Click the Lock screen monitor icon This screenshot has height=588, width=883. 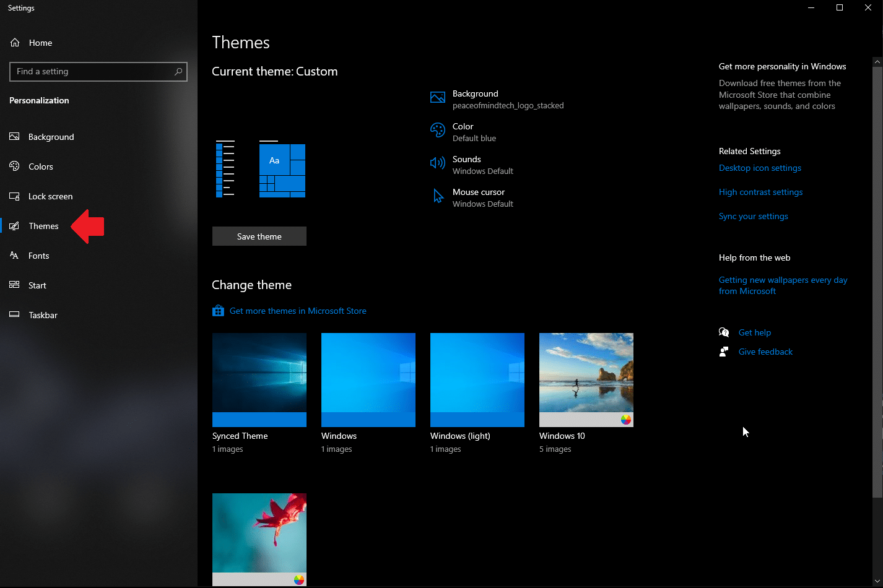(x=14, y=196)
